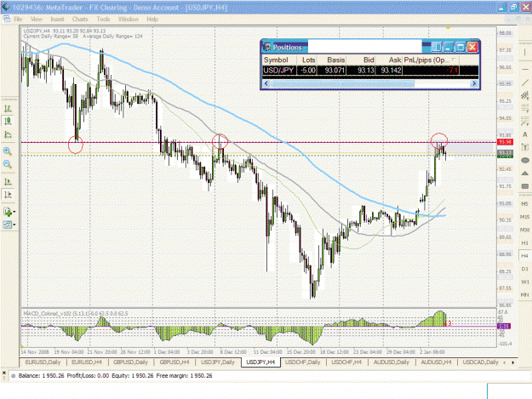Switch chart to M15 timeframe

524,217
